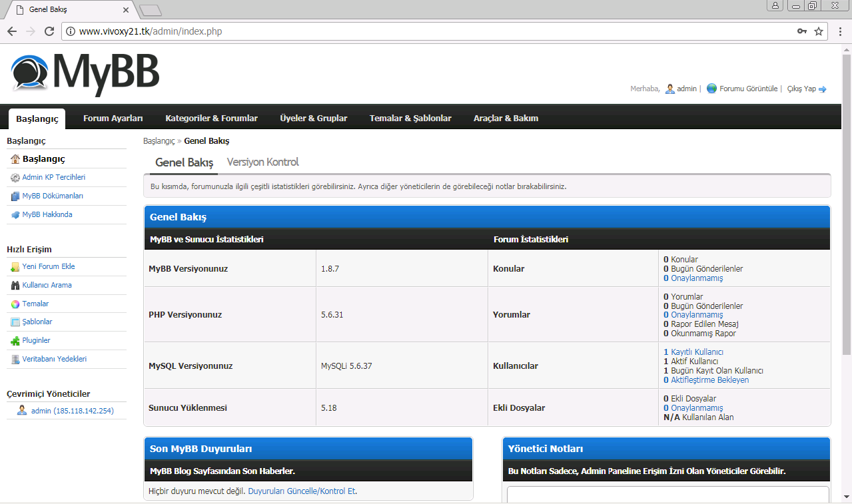This screenshot has width=852, height=504.
Task: Click the admin (185.118.142.254) link
Action: tap(73, 411)
